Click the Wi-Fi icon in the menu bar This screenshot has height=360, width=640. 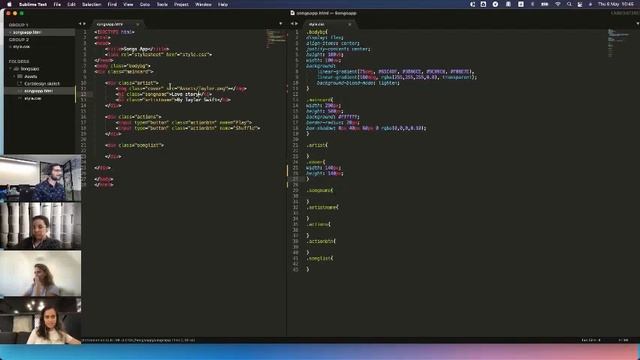(x=558, y=4)
